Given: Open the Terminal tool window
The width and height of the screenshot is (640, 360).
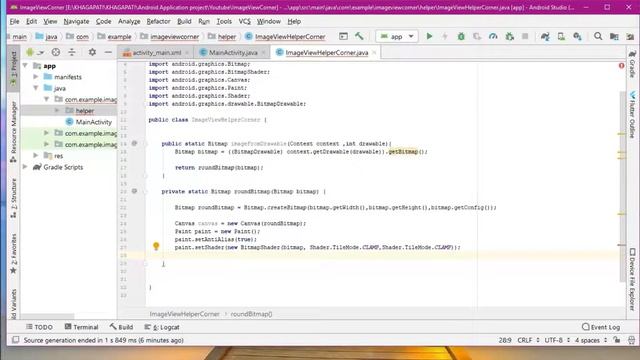Looking at the screenshot, I should pos(81,327).
